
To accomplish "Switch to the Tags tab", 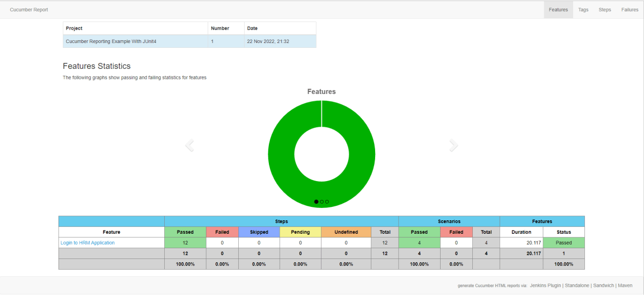I will tap(583, 10).
